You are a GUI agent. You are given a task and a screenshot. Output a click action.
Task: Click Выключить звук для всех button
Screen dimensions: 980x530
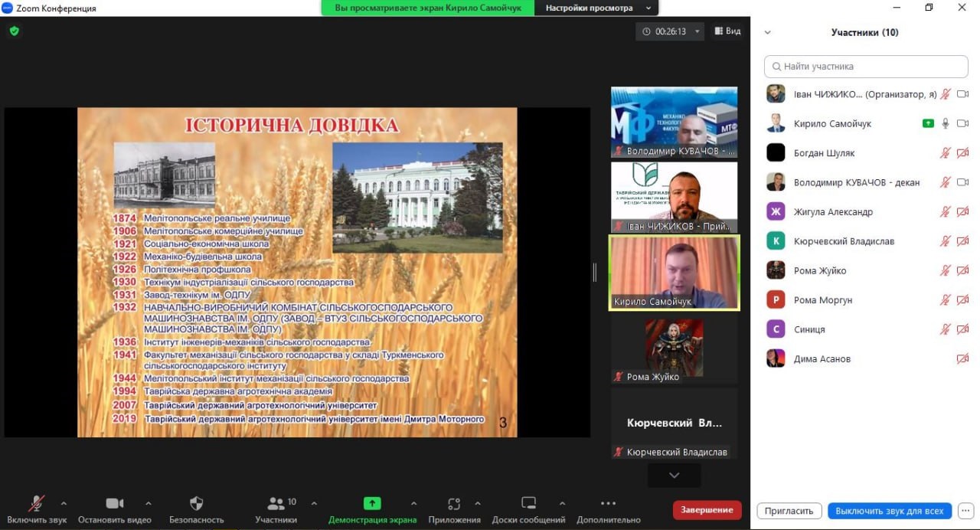click(890, 510)
